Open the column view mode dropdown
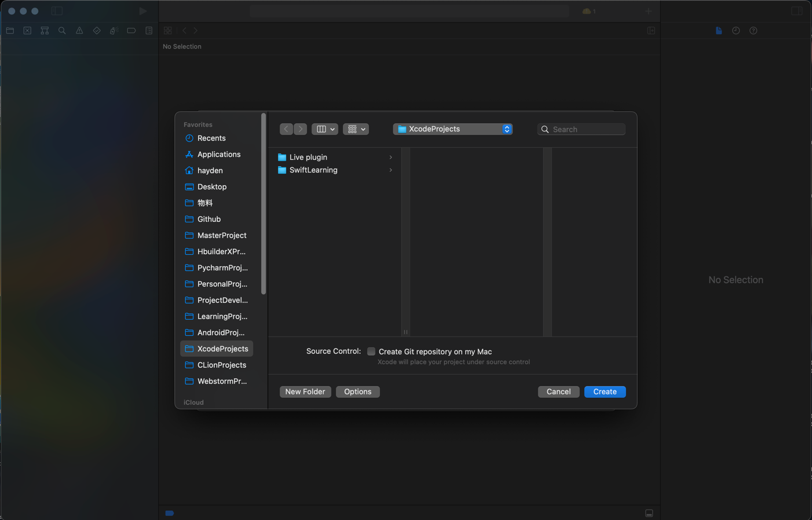 [x=325, y=129]
